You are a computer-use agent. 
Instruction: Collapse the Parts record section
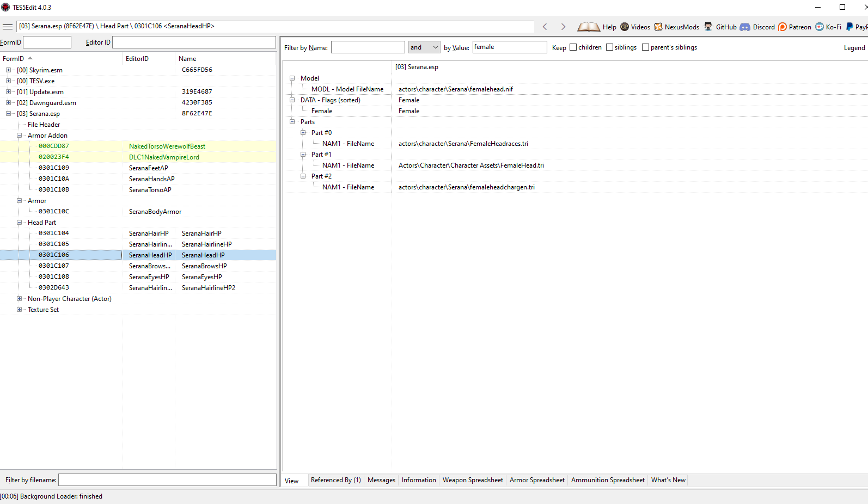pos(292,121)
